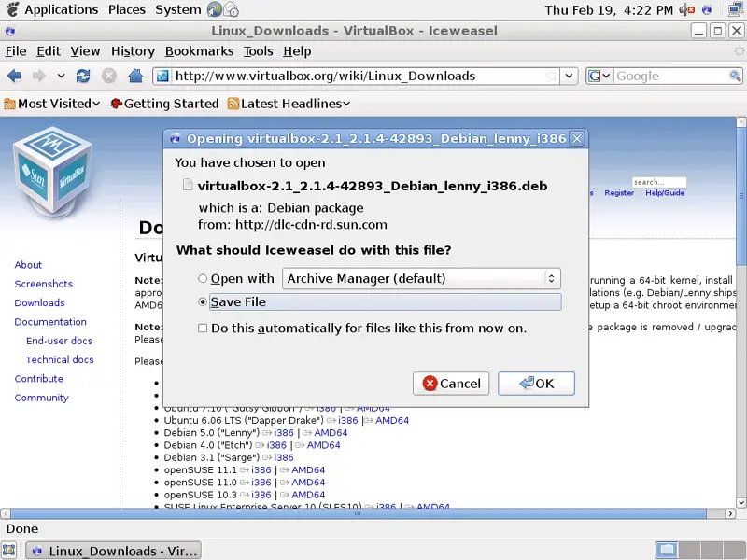Go to the Home page
747x560 pixels.
pyautogui.click(x=135, y=76)
